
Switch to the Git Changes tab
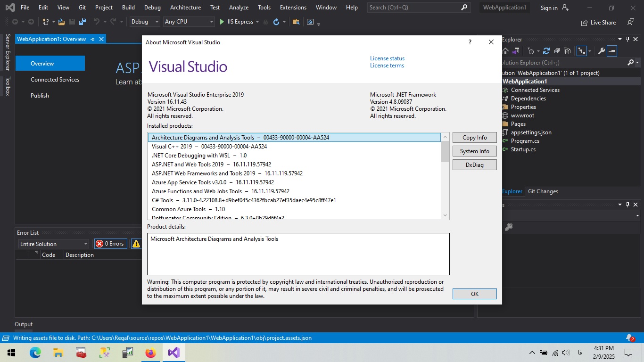[543, 191]
